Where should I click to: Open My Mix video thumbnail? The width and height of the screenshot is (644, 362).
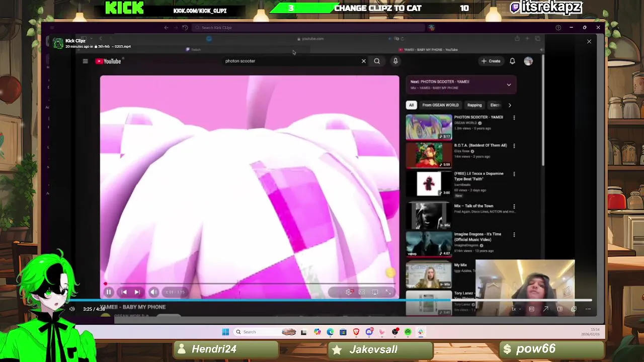coord(429,275)
